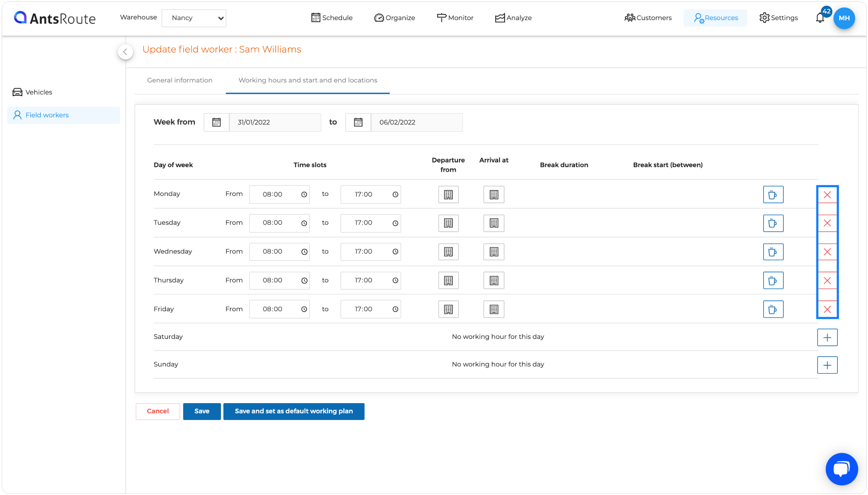Open Tuesday arrival location picker

tap(494, 223)
